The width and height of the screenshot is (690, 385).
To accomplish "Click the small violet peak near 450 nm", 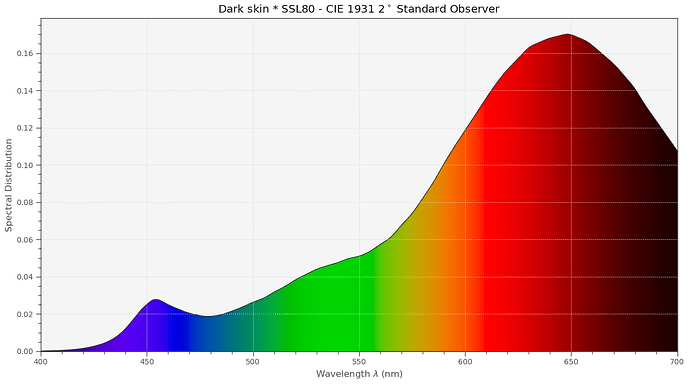I will (155, 300).
